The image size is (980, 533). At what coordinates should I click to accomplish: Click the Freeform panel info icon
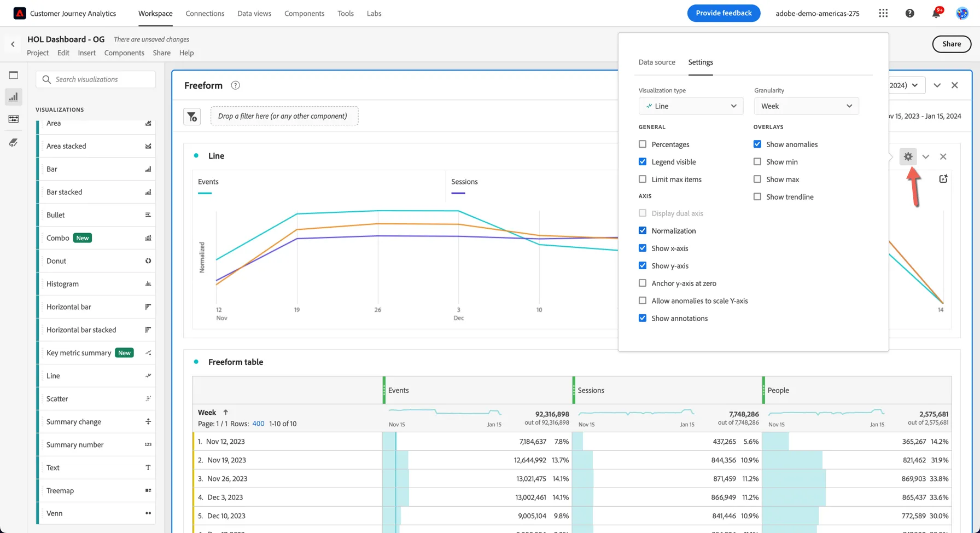(x=236, y=85)
